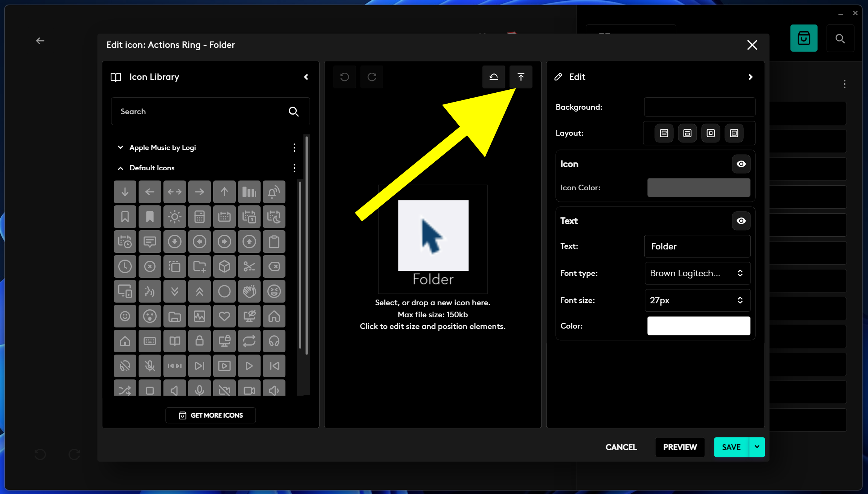Select the fourth Layout option
Viewport: 868px width, 494px height.
tap(734, 133)
